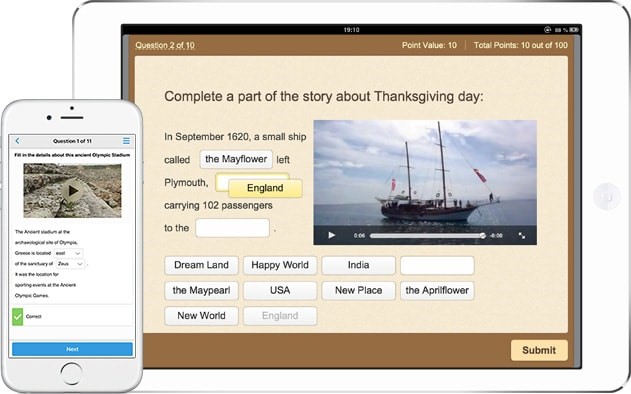Screen dimensions: 631x394
Task: Expand the 'east' dropdown on the phone
Action: click(68, 253)
